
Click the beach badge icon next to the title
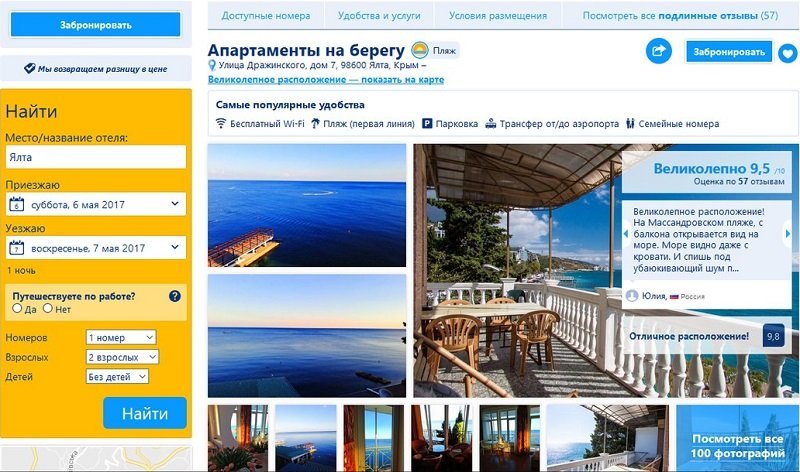[x=420, y=51]
